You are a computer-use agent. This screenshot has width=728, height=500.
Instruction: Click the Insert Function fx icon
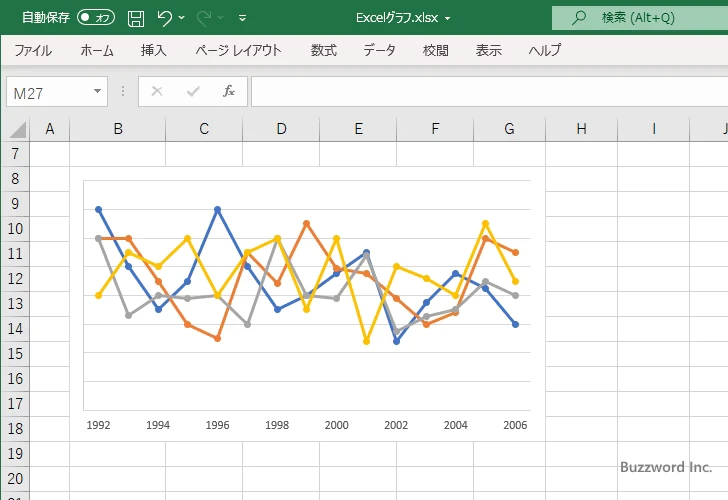click(x=228, y=91)
